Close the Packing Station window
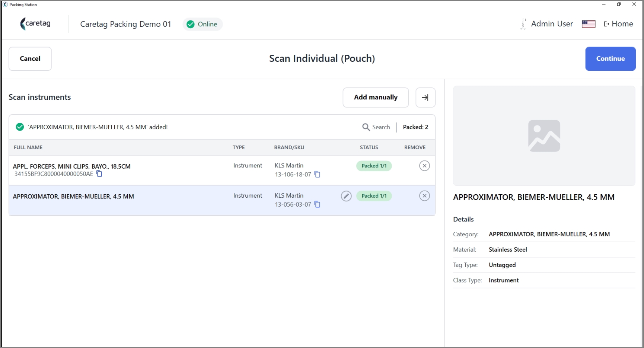644x348 pixels. 634,4
